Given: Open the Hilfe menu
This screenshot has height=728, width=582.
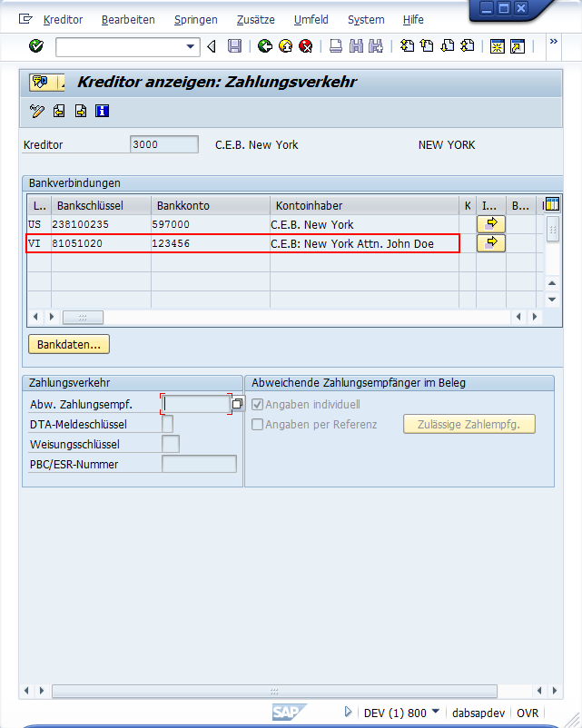Looking at the screenshot, I should point(413,20).
